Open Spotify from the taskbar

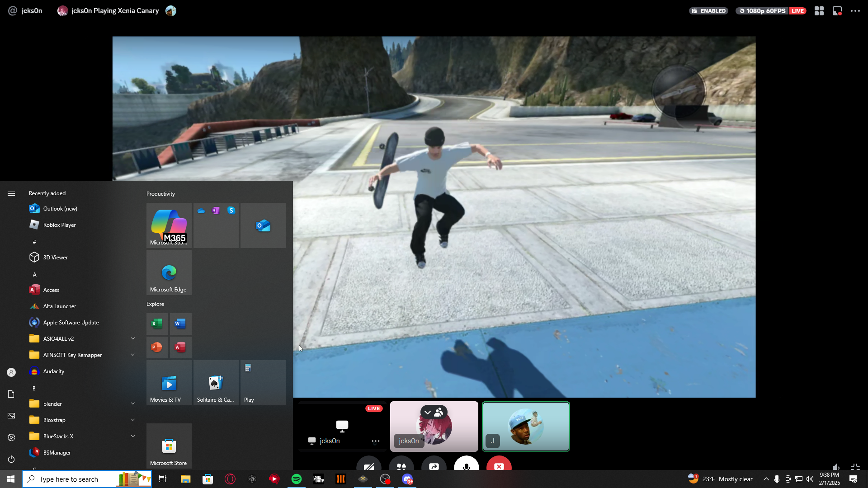297,479
